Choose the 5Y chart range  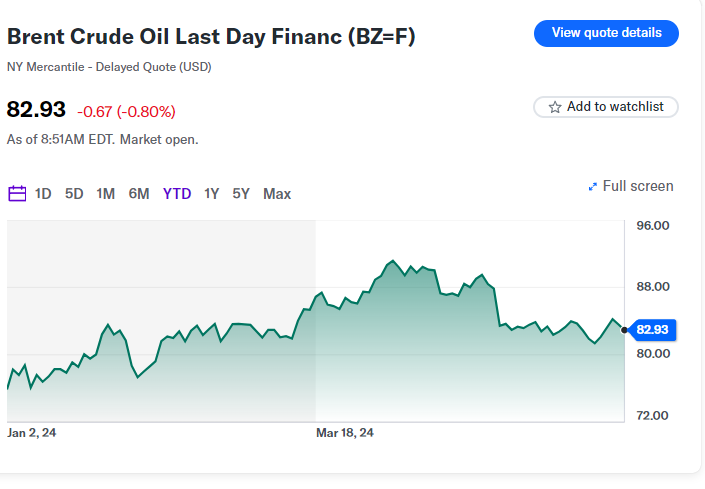[241, 194]
